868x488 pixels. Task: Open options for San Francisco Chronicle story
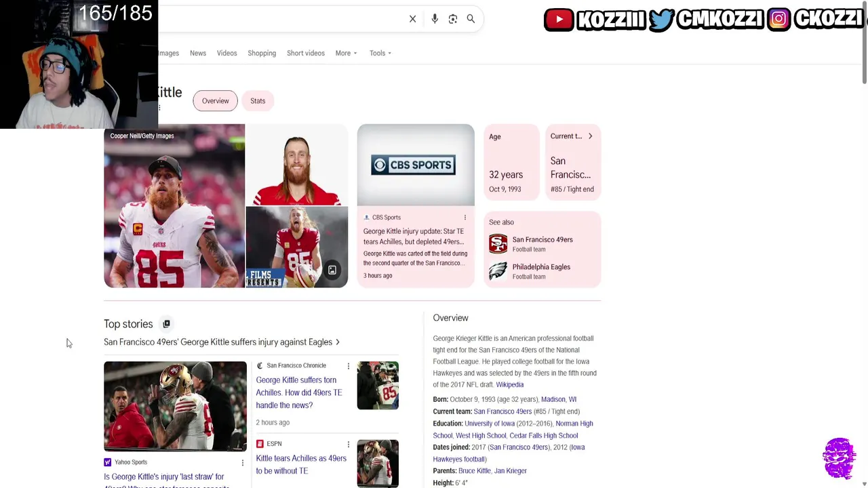click(x=349, y=366)
